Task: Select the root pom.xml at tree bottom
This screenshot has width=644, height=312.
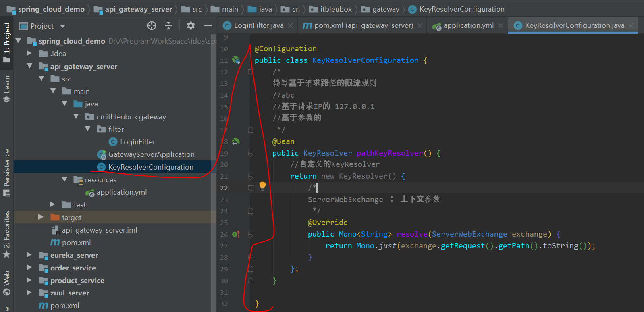Action: coord(59,306)
